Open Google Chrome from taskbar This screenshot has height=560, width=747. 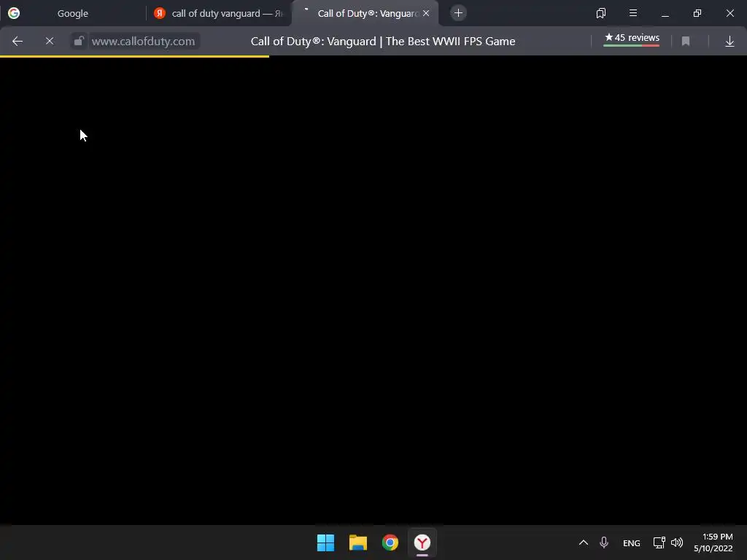click(x=390, y=542)
